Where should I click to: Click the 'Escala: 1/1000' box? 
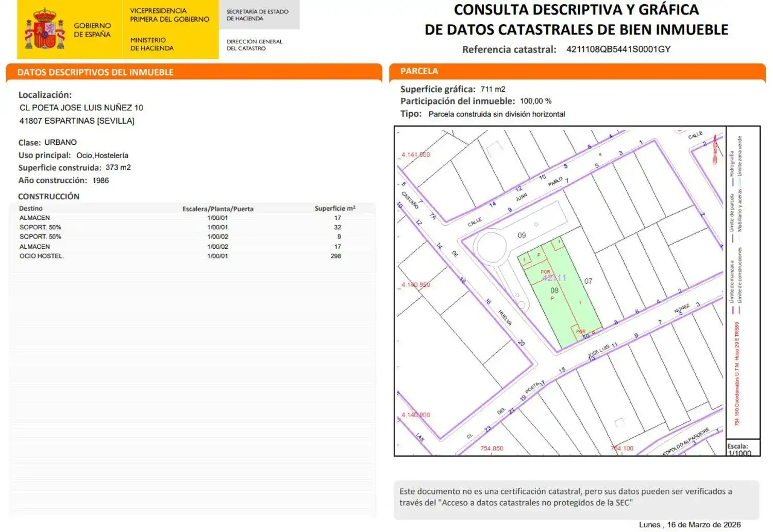click(743, 449)
